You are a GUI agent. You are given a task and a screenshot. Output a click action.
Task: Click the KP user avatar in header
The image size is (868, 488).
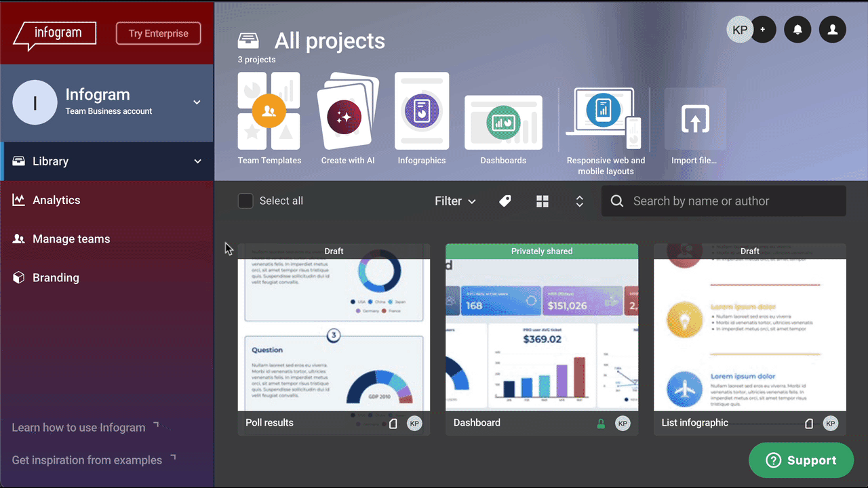[x=740, y=30]
